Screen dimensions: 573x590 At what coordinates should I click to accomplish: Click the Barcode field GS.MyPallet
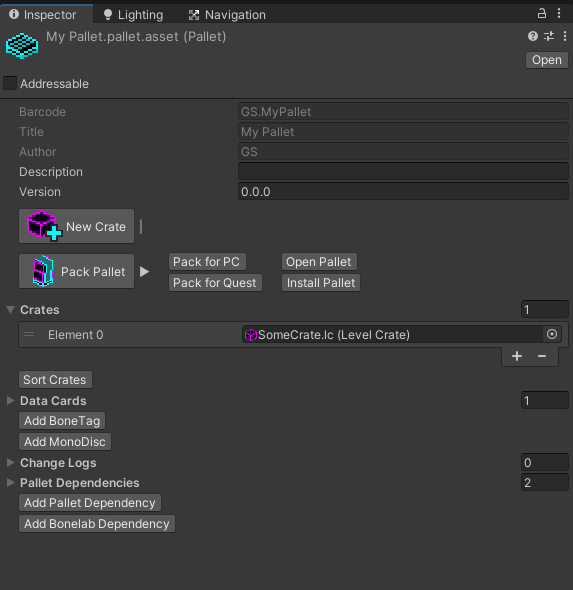pyautogui.click(x=403, y=112)
